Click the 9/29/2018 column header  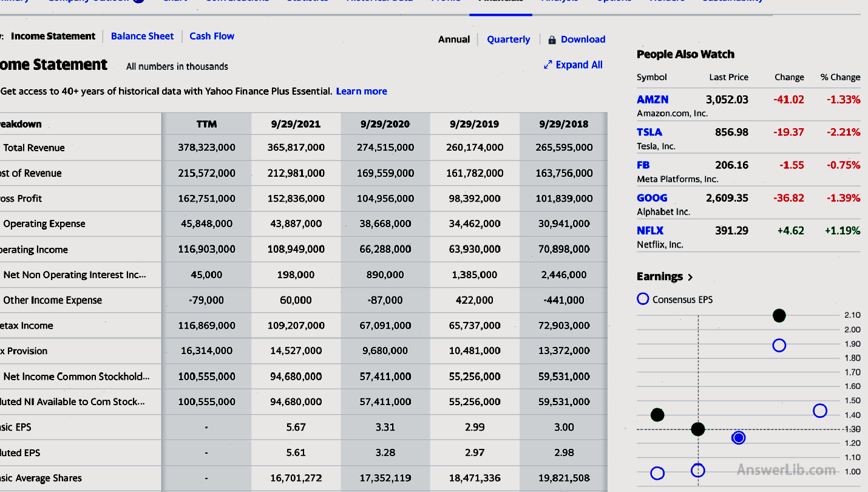point(563,124)
